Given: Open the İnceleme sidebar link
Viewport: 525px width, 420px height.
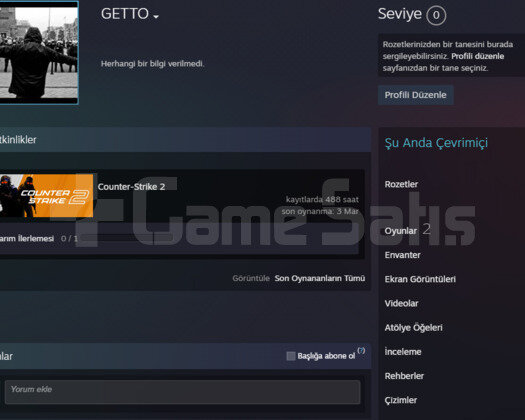Looking at the screenshot, I should (403, 352).
